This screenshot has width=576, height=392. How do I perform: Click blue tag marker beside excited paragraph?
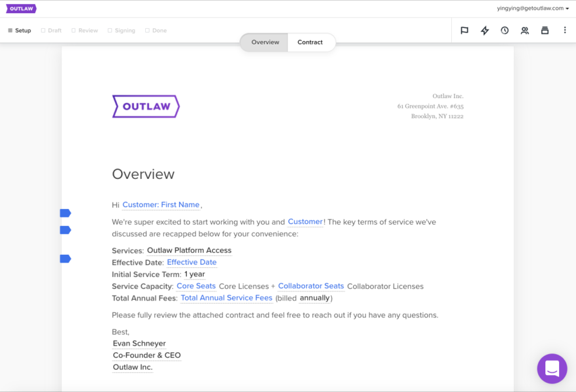click(65, 230)
